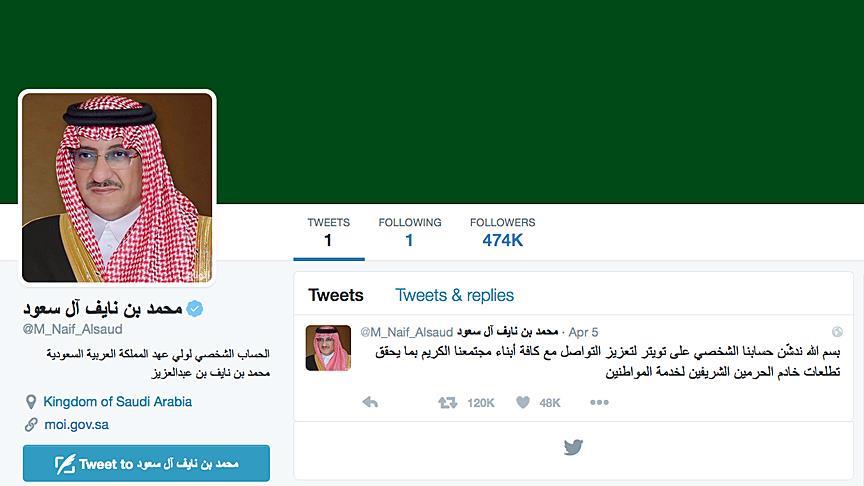Select the Tweets tab in the timeline
This screenshot has height=486, width=864.
[x=336, y=295]
